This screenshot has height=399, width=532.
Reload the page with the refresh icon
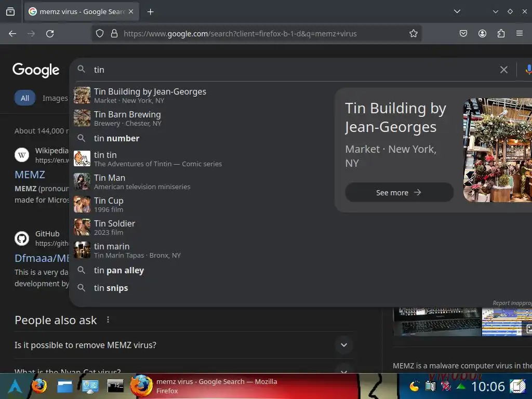[50, 34]
